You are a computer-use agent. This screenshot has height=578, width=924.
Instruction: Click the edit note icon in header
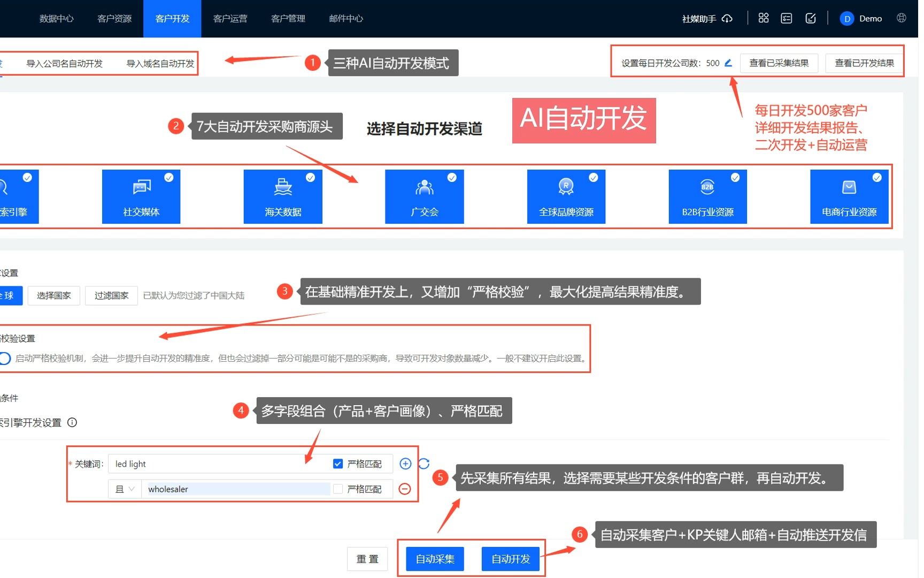pos(811,18)
